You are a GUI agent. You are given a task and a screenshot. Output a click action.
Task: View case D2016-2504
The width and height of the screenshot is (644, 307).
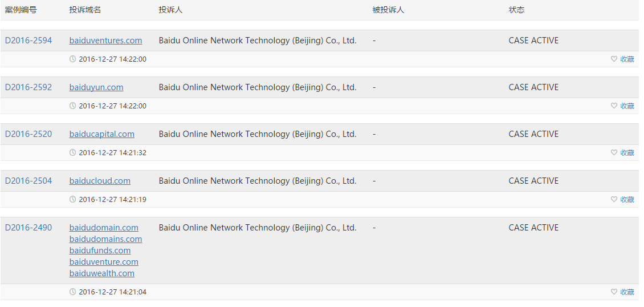pos(28,181)
